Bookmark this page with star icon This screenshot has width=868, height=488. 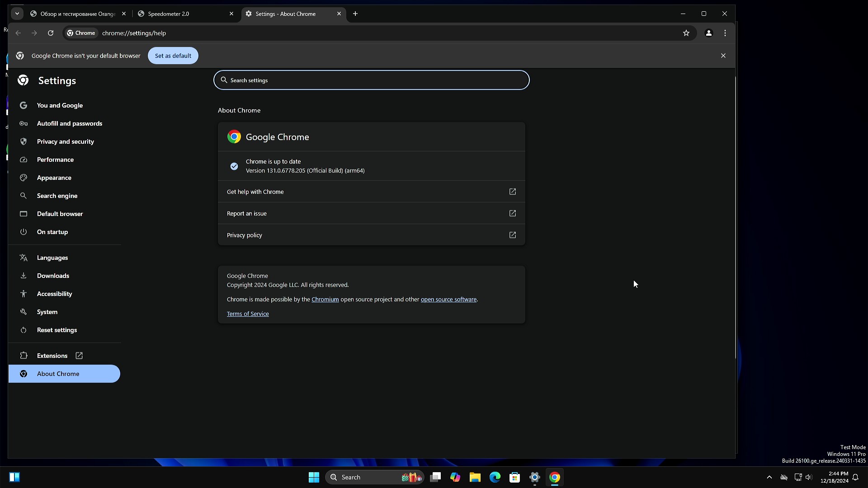(686, 33)
